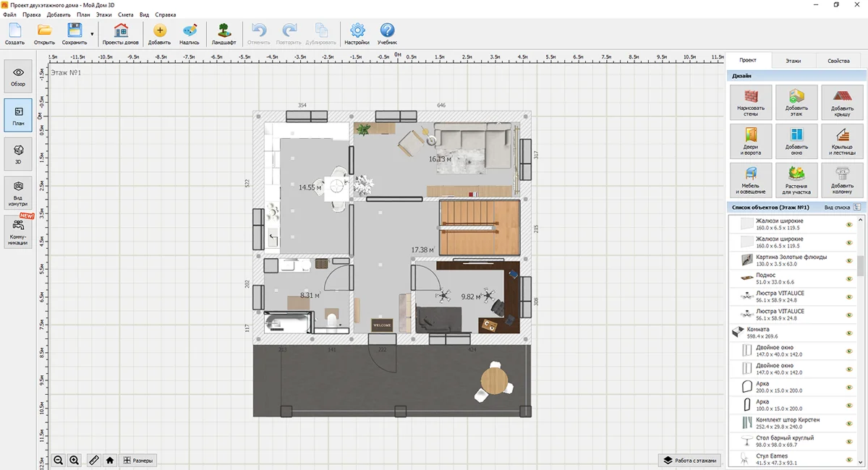The height and width of the screenshot is (470, 868).
Task: Open Крыльцо и лестницы catalog
Action: (x=842, y=141)
